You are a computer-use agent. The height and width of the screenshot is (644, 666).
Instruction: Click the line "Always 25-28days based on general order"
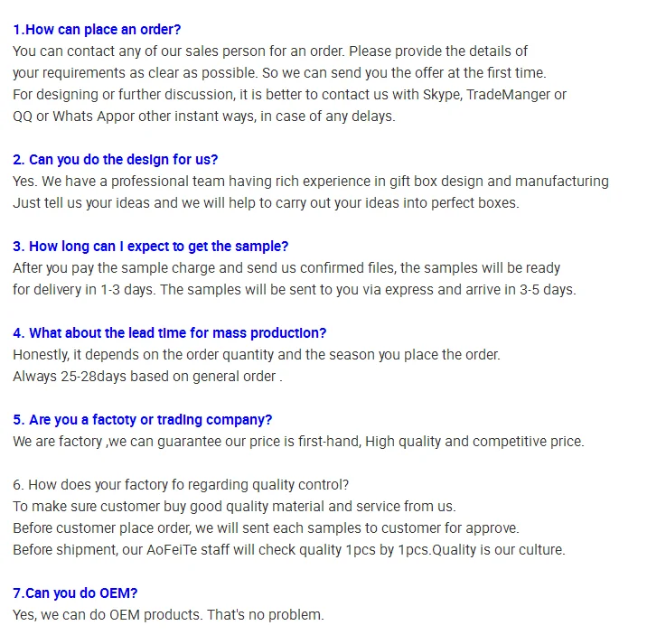click(x=147, y=377)
